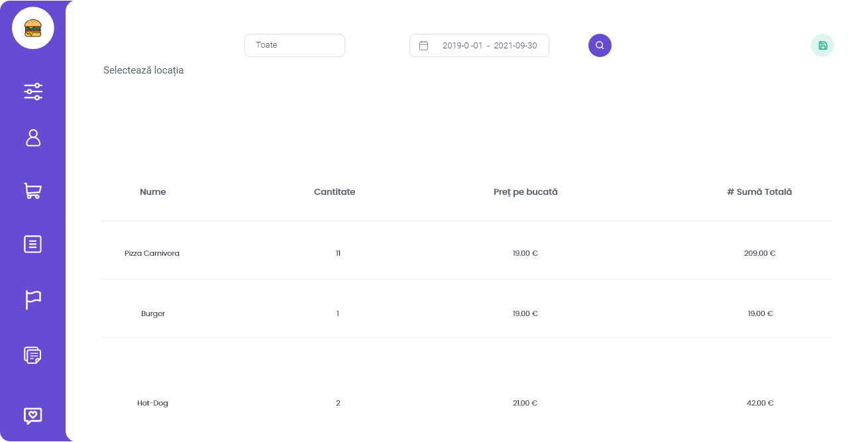The height and width of the screenshot is (442, 868).
Task: Select the Pizza Carnivora row name
Action: tap(152, 253)
